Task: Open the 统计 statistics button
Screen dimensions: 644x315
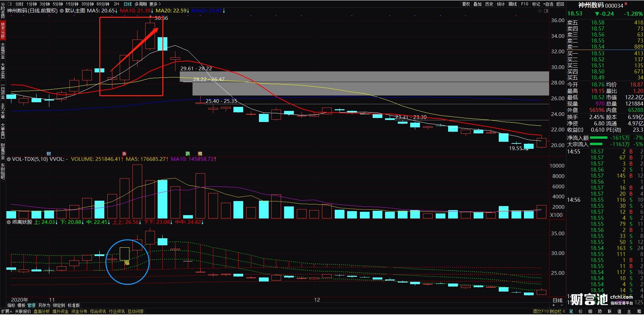Action: click(501, 4)
